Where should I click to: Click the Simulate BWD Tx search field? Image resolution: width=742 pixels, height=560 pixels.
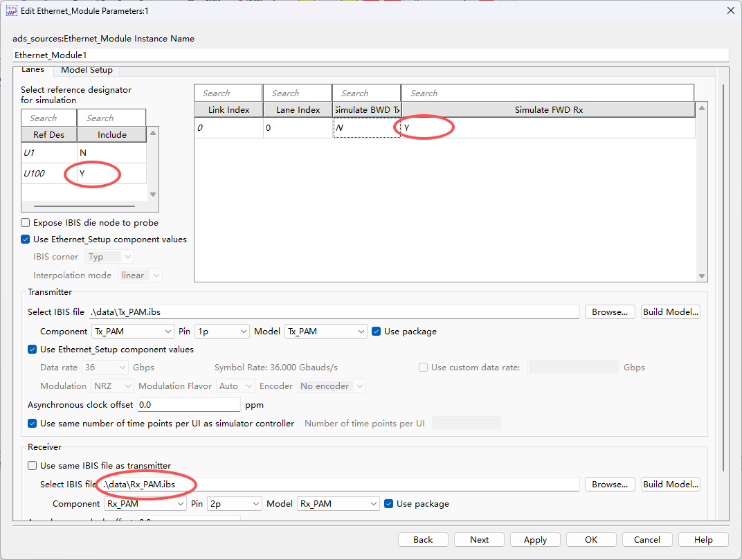pyautogui.click(x=367, y=93)
